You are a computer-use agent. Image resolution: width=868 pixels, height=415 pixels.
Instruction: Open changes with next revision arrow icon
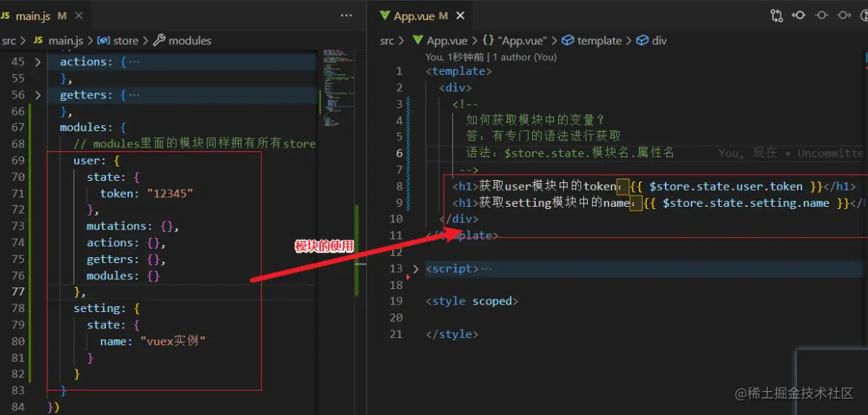click(x=843, y=16)
